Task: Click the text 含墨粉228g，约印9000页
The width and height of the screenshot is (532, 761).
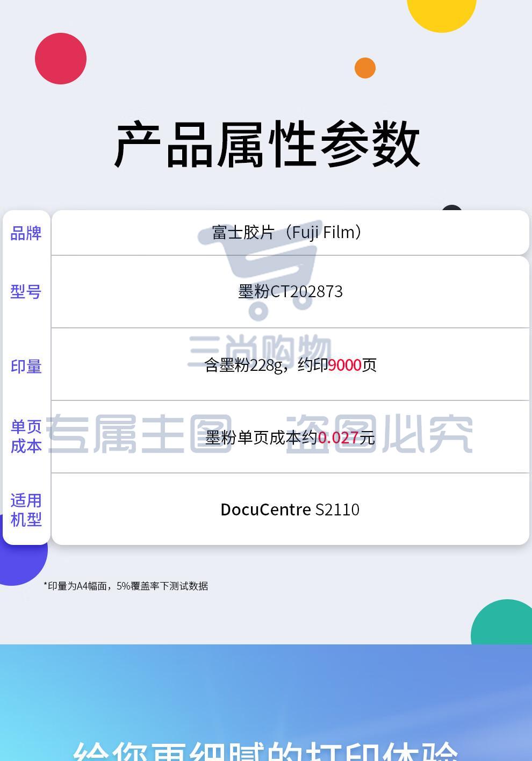Action: pos(290,365)
